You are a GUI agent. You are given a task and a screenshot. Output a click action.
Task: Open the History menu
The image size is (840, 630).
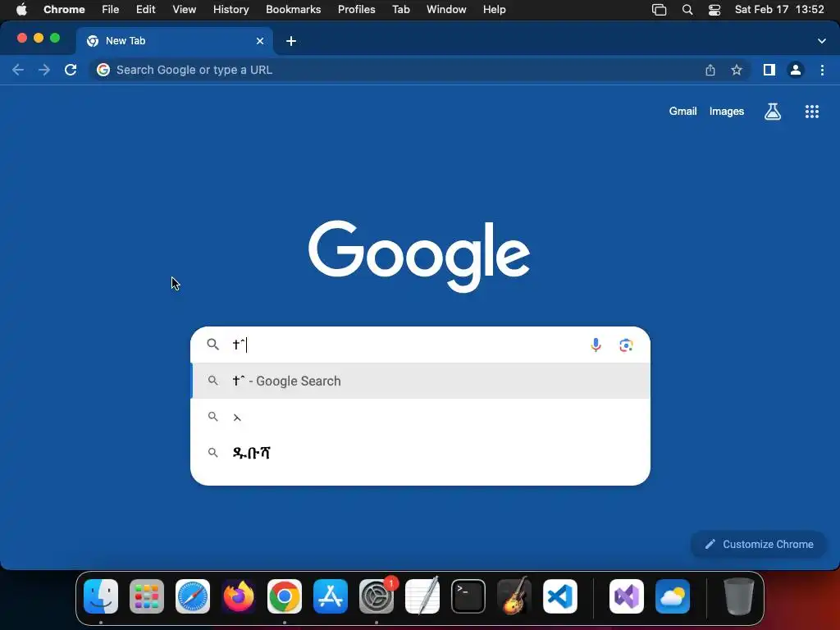[x=231, y=10]
